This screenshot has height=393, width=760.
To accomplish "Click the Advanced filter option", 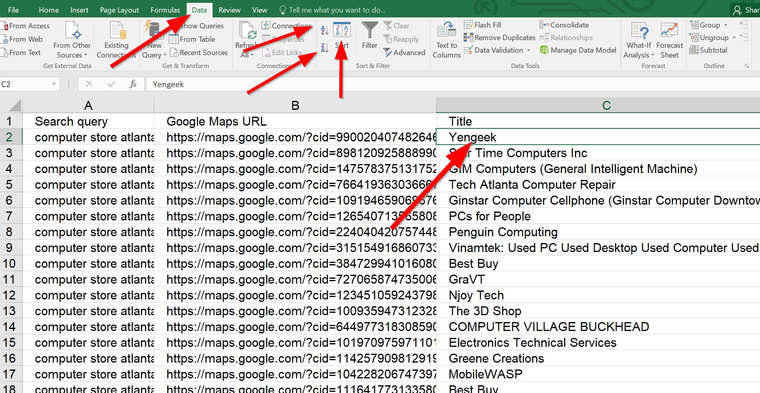I will click(404, 52).
